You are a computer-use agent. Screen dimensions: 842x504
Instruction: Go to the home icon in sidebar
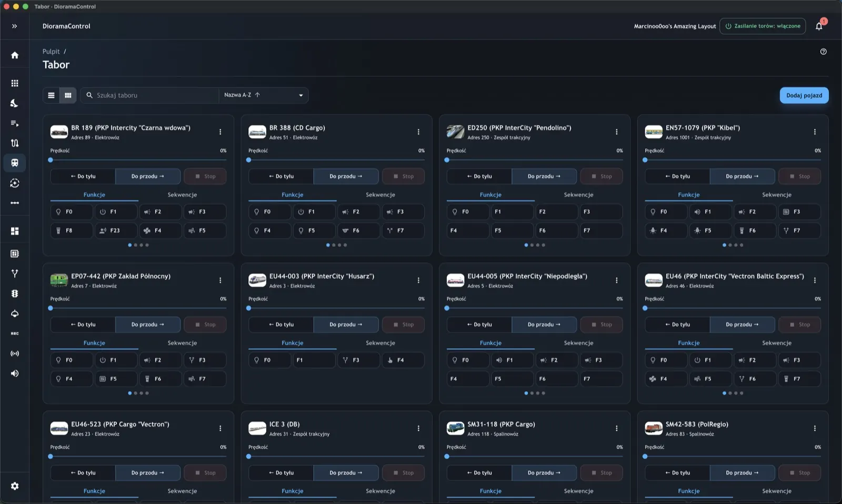click(x=15, y=55)
